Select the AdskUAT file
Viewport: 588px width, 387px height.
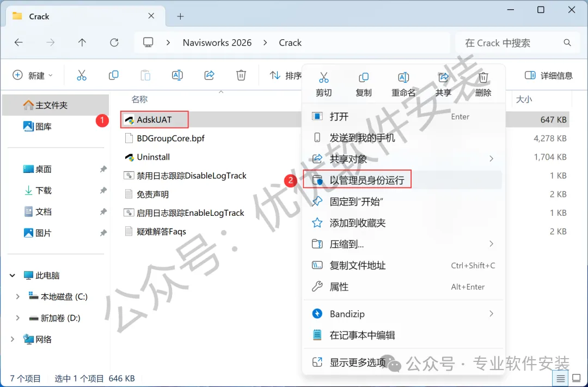click(154, 120)
